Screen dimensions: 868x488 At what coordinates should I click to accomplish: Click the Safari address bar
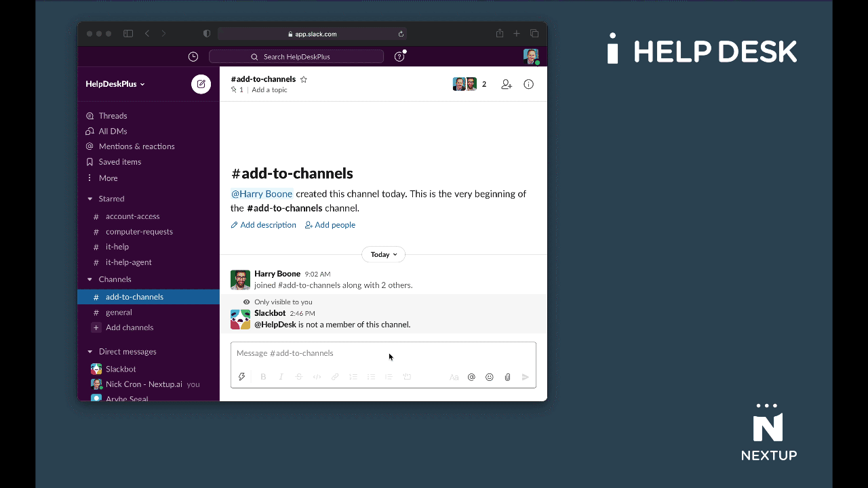click(x=312, y=34)
